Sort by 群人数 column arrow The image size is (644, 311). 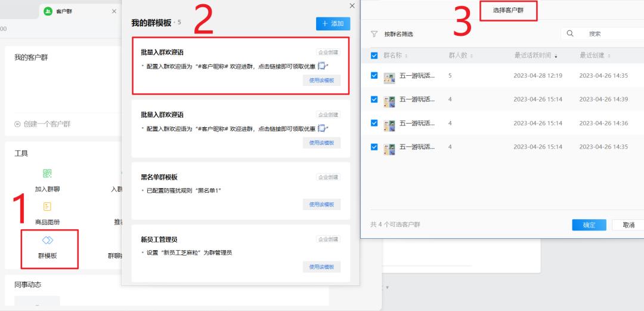click(x=472, y=56)
